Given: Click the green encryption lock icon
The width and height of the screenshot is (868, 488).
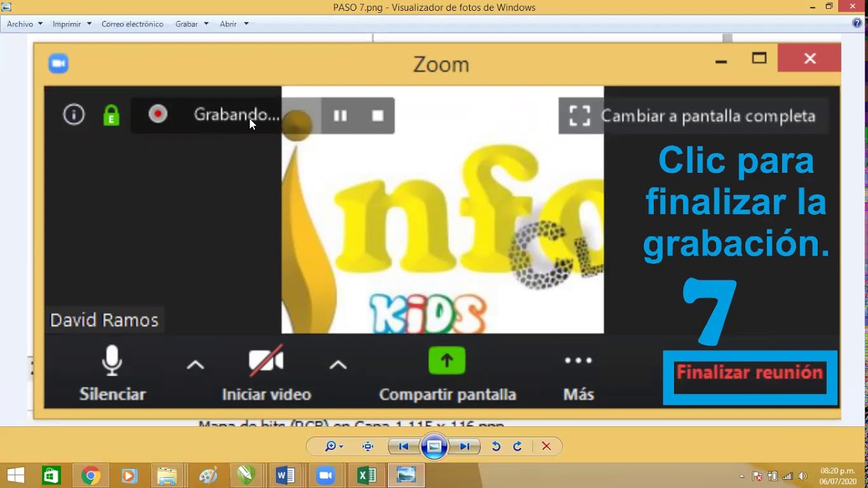Looking at the screenshot, I should (x=111, y=115).
